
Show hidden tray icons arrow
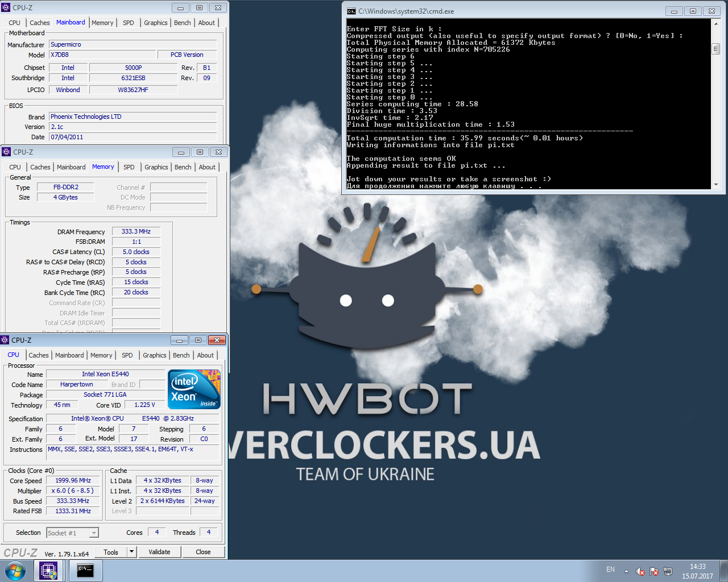point(626,571)
